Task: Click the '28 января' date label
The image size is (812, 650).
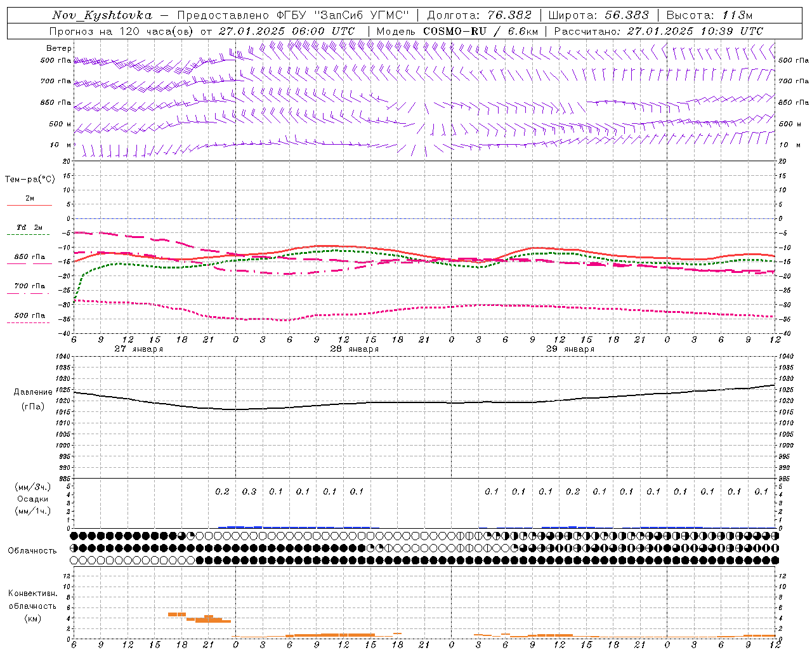Action: 354,349
